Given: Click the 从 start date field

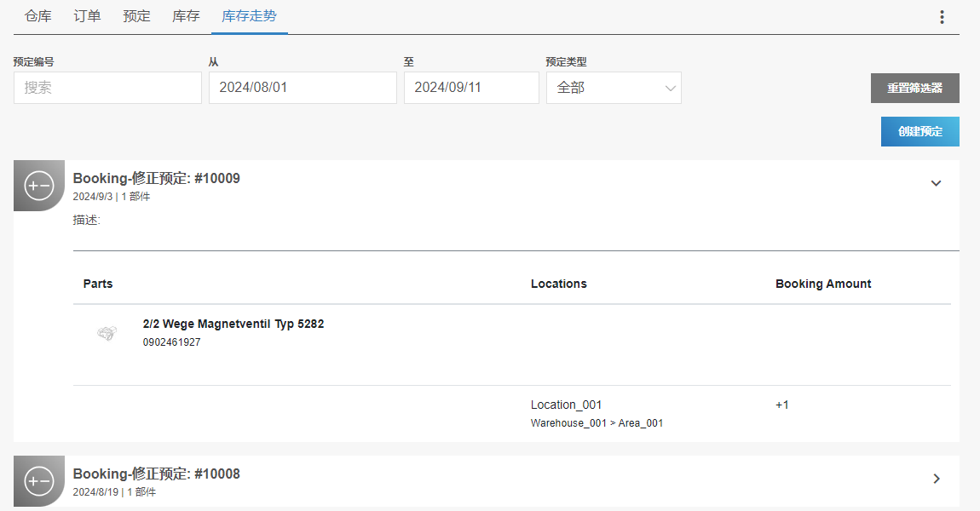Looking at the screenshot, I should pyautogui.click(x=303, y=88).
